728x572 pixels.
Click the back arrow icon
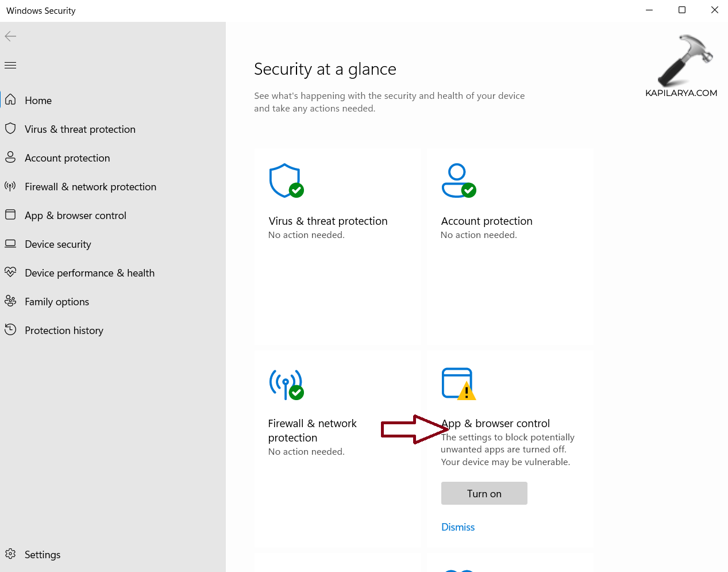click(10, 36)
